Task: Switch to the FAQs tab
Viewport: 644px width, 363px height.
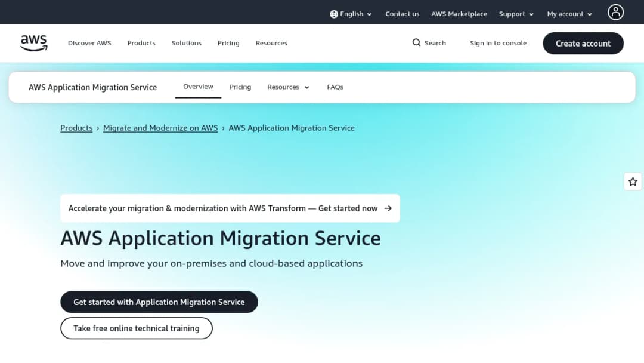Action: click(335, 87)
